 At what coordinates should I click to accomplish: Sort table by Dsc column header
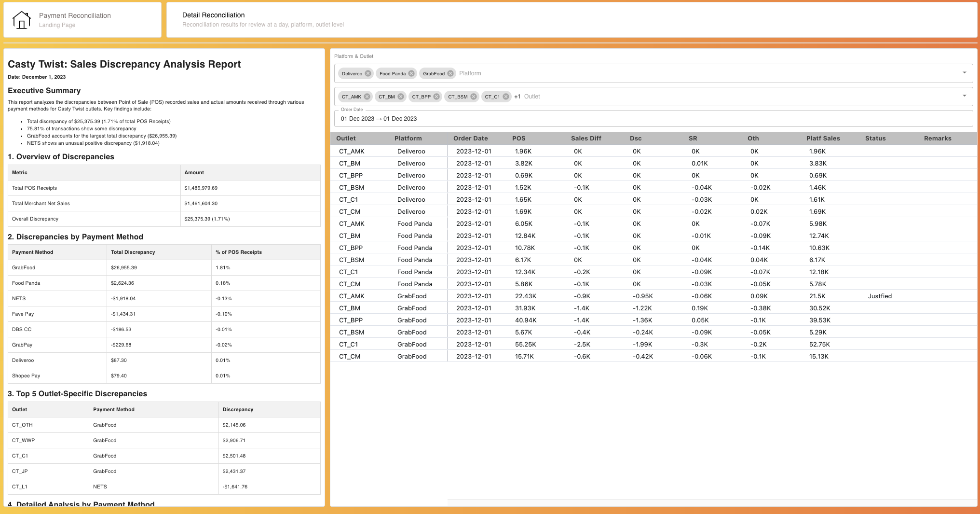(x=636, y=139)
